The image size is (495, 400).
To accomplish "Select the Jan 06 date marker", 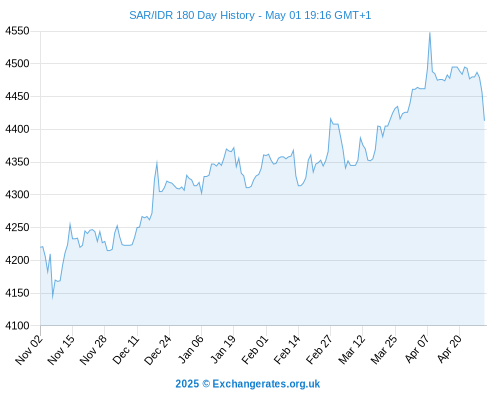I will tap(191, 349).
